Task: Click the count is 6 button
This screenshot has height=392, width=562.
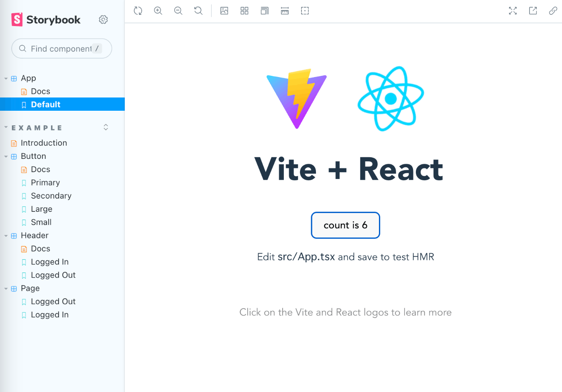Action: click(x=346, y=225)
